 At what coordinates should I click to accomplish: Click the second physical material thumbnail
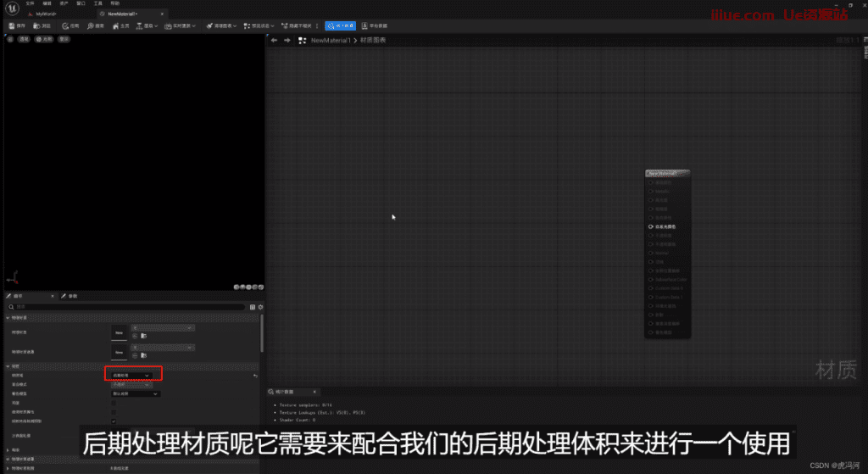(119, 352)
